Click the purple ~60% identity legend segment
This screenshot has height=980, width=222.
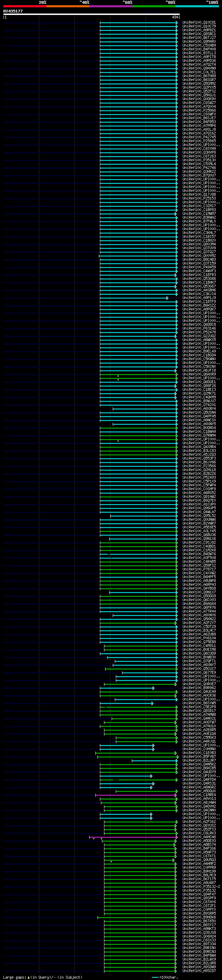click(x=111, y=6)
